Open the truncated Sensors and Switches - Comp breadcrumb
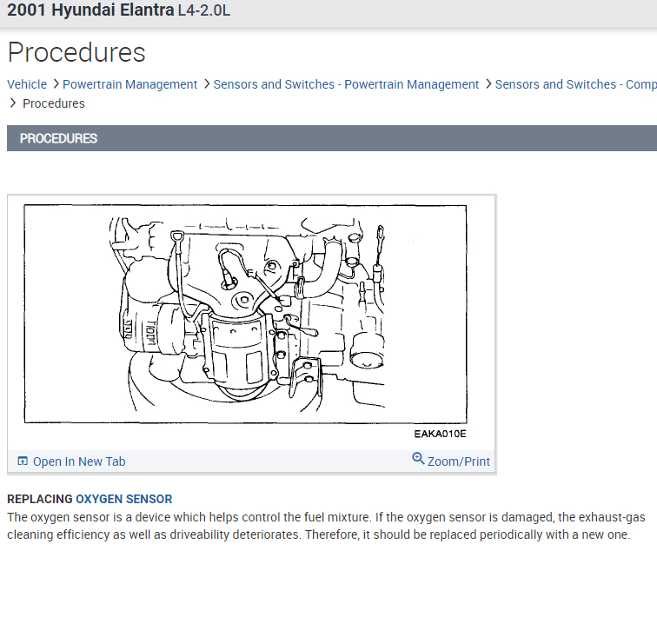 click(x=575, y=84)
